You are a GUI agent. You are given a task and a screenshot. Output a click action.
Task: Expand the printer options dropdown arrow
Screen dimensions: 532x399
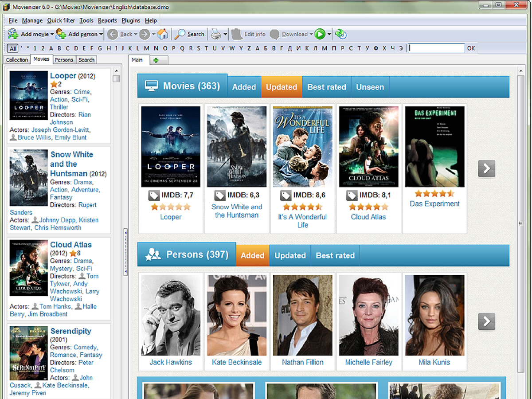tap(225, 35)
